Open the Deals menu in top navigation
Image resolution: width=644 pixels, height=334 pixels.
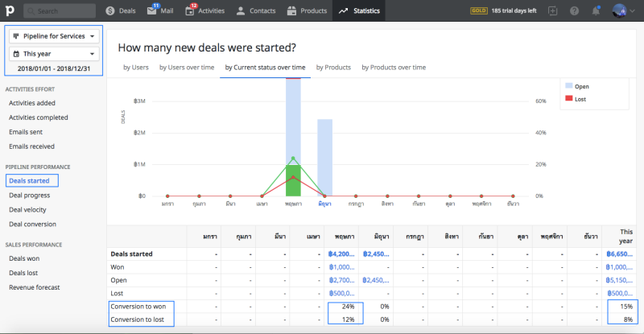coord(120,10)
